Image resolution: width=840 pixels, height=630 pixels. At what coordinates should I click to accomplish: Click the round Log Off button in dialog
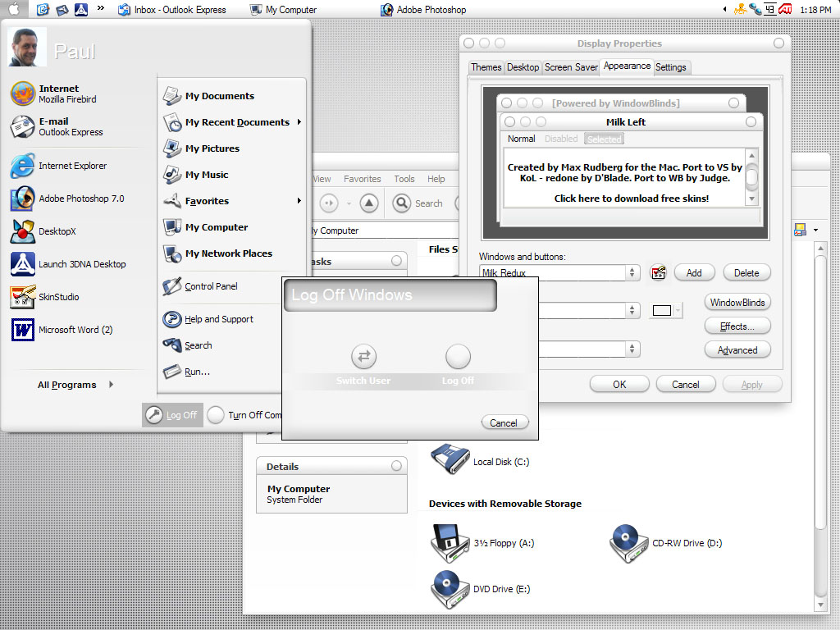[458, 356]
